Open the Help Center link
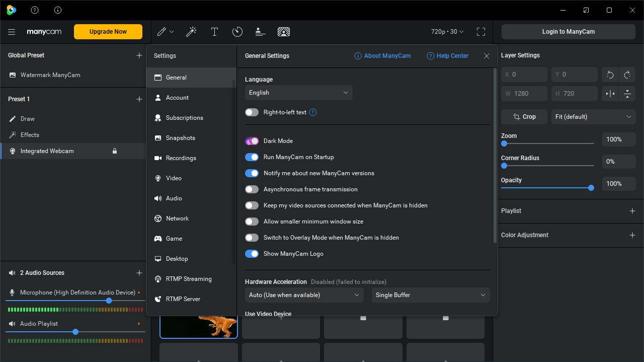The image size is (644, 362). point(448,56)
